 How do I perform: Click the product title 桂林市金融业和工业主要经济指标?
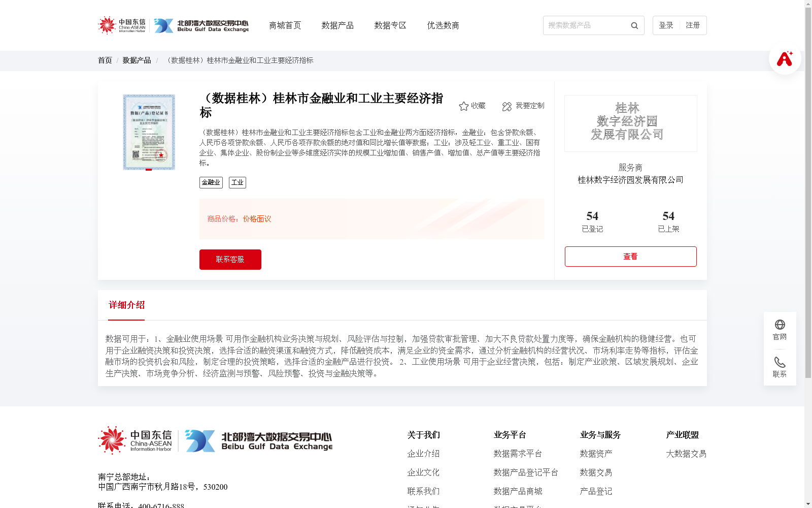[x=321, y=105]
